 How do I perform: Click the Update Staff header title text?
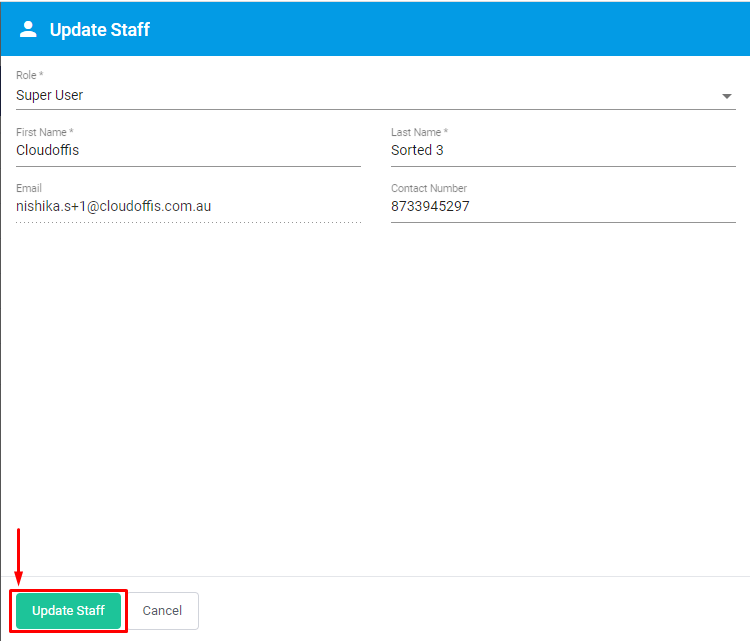(99, 30)
